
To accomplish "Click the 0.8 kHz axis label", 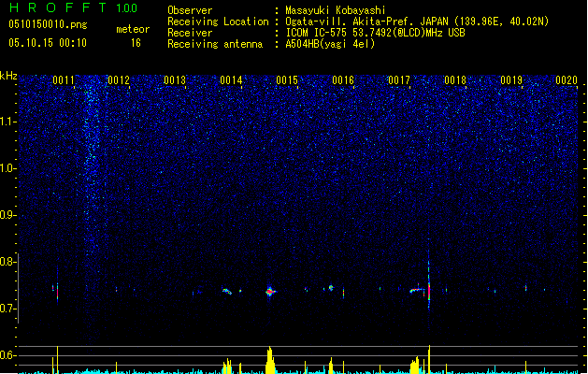I will pos(8,262).
